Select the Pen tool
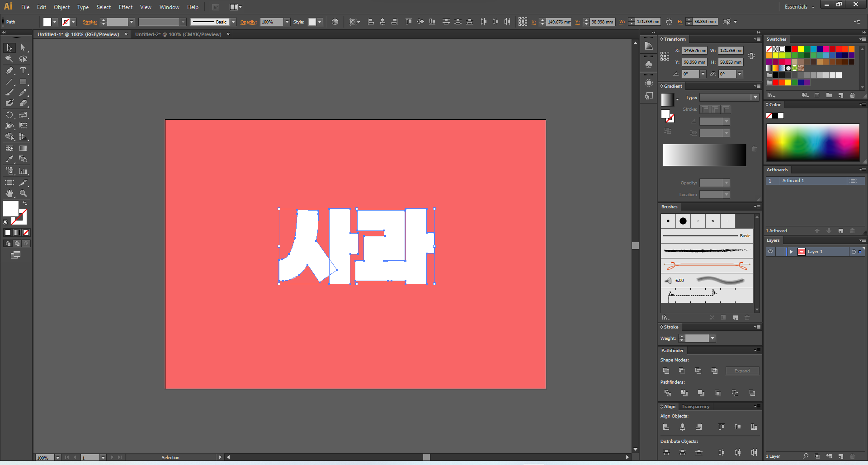Viewport: 868px width, 465px height. pos(9,70)
